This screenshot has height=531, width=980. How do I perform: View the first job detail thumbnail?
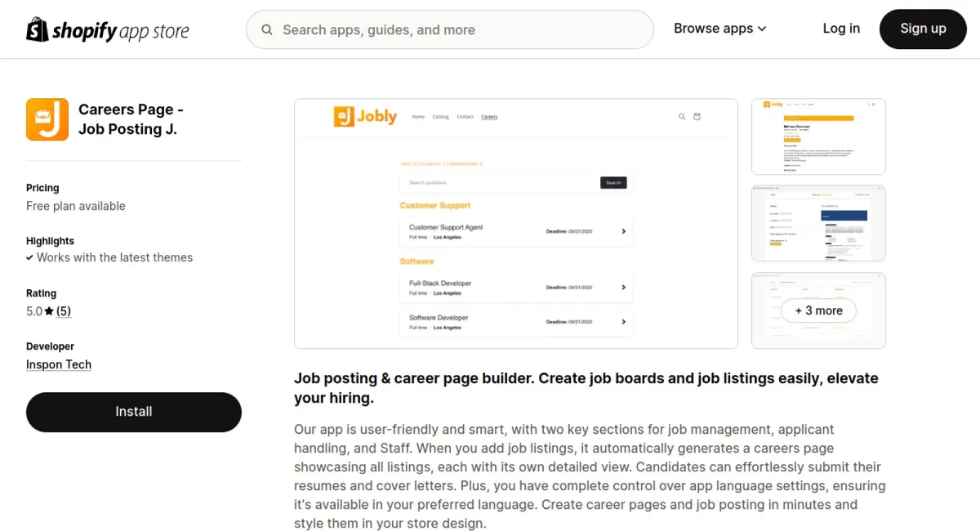click(x=818, y=136)
